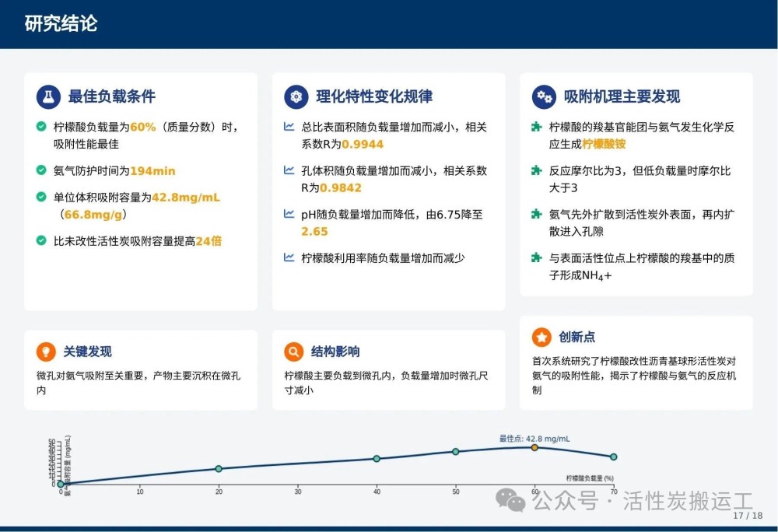Select the double-gear icon beside 吸附机理主要发现
The width and height of the screenshot is (778, 532).
pyautogui.click(x=544, y=96)
